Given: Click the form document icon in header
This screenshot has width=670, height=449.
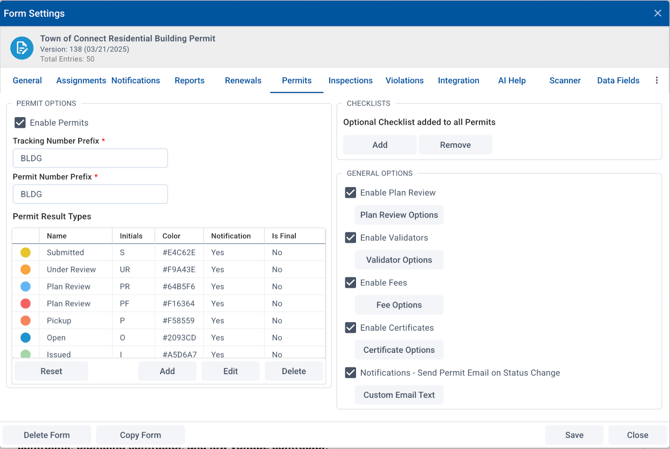Looking at the screenshot, I should pyautogui.click(x=21, y=47).
